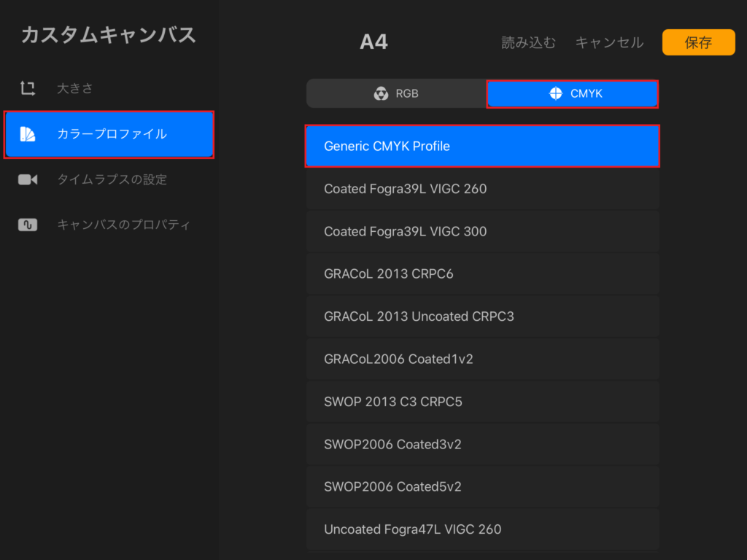The width and height of the screenshot is (747, 560).
Task: Click the キャンセル cancel button
Action: [609, 42]
